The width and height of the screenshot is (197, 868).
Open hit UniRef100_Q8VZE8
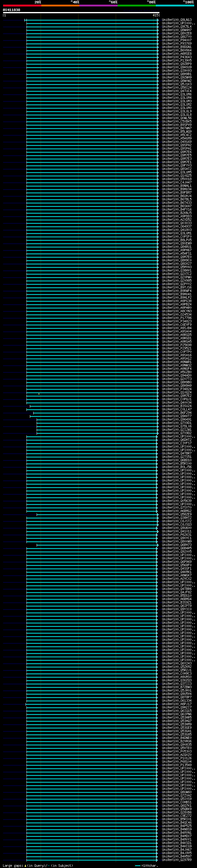177,33
